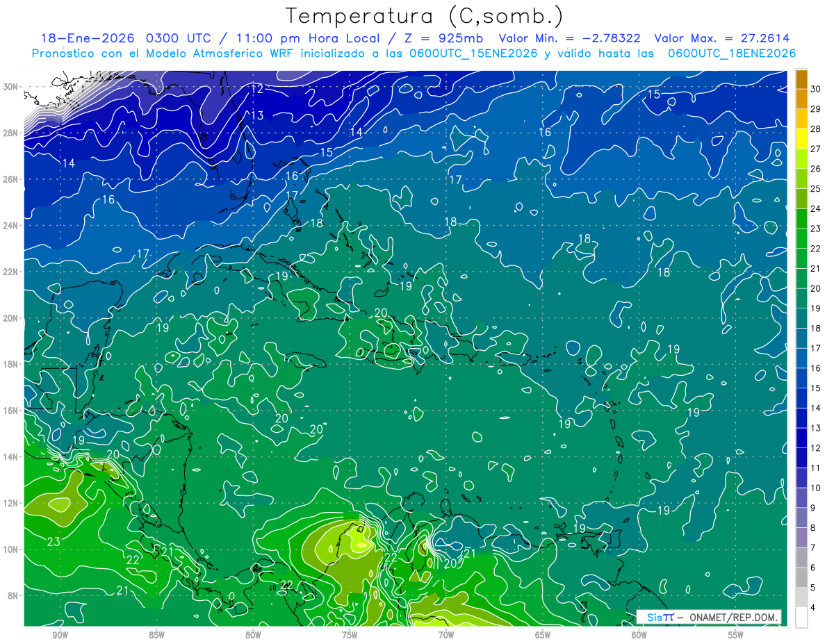834x644 pixels.
Task: Click the '20N' latitude label
Action: click(x=12, y=318)
